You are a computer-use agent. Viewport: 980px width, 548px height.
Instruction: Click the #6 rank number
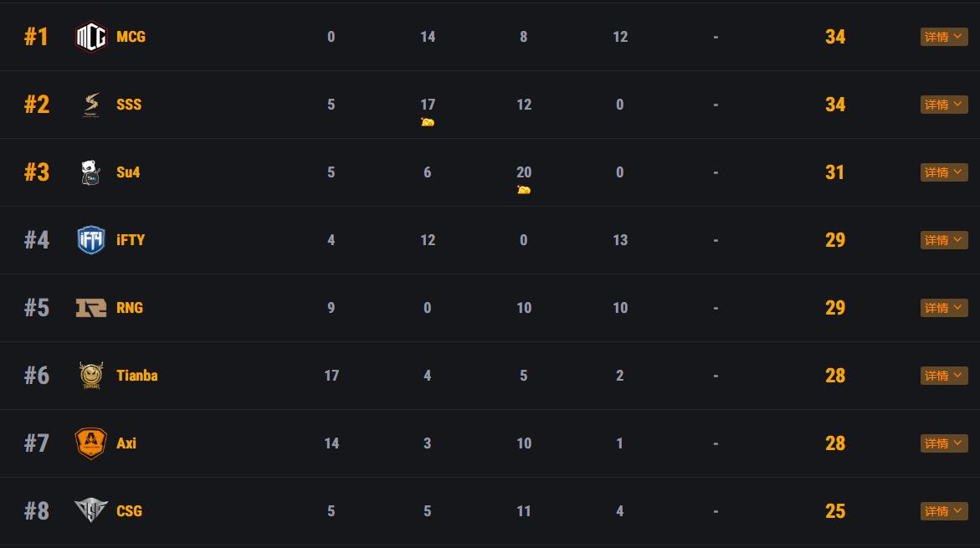(x=37, y=376)
